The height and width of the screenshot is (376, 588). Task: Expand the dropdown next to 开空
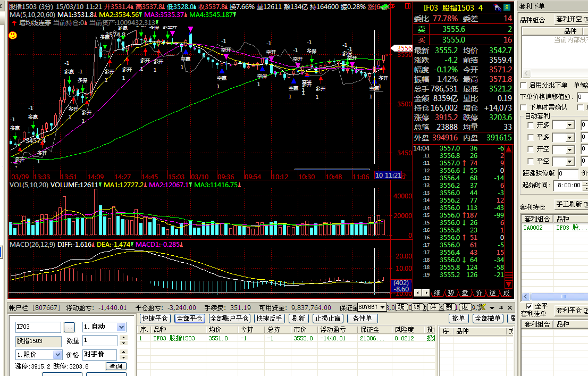(x=570, y=150)
